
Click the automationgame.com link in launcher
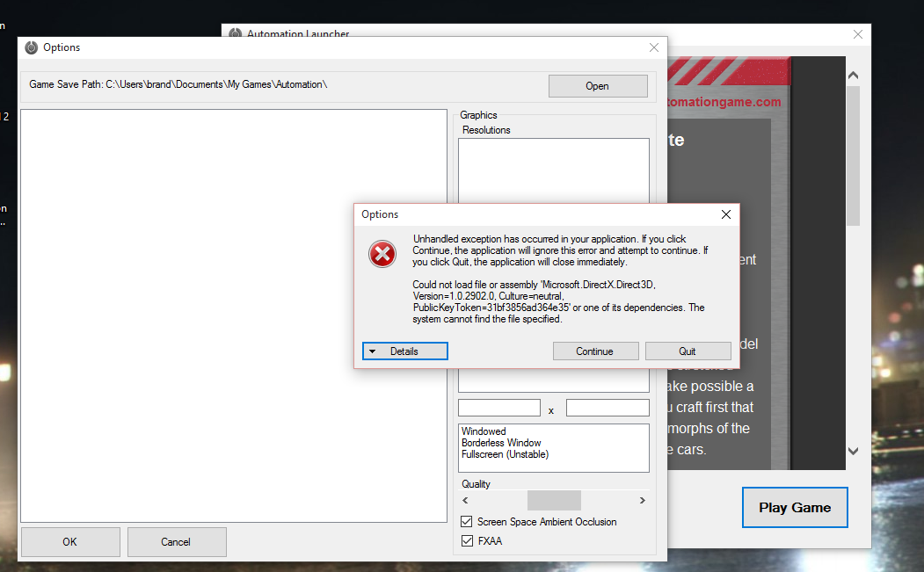pos(724,102)
